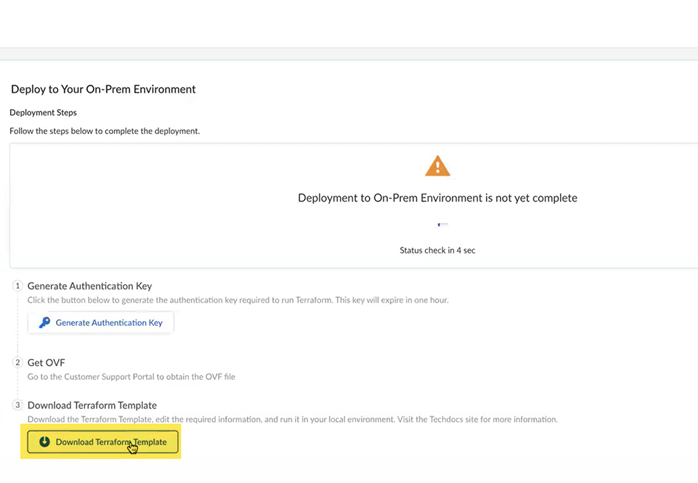Viewport: 698px width, 483px height.
Task: Click the orange warning triangle icon
Action: click(x=437, y=166)
